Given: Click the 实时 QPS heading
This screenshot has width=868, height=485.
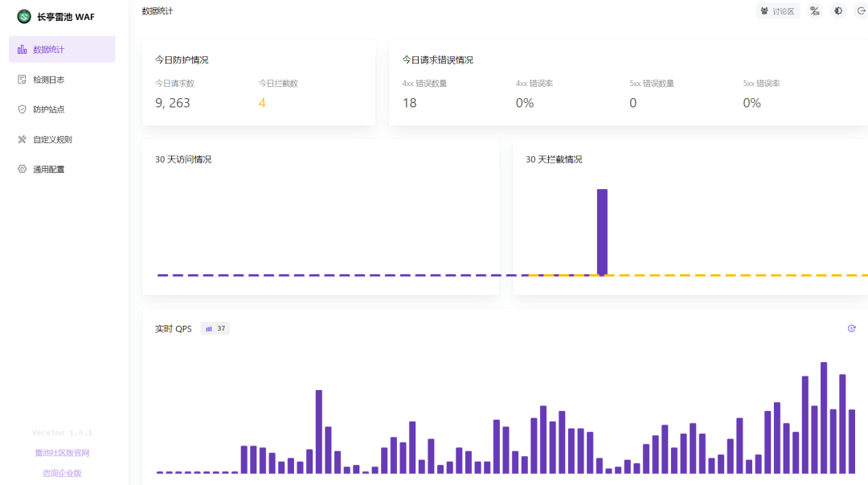Looking at the screenshot, I should (174, 329).
